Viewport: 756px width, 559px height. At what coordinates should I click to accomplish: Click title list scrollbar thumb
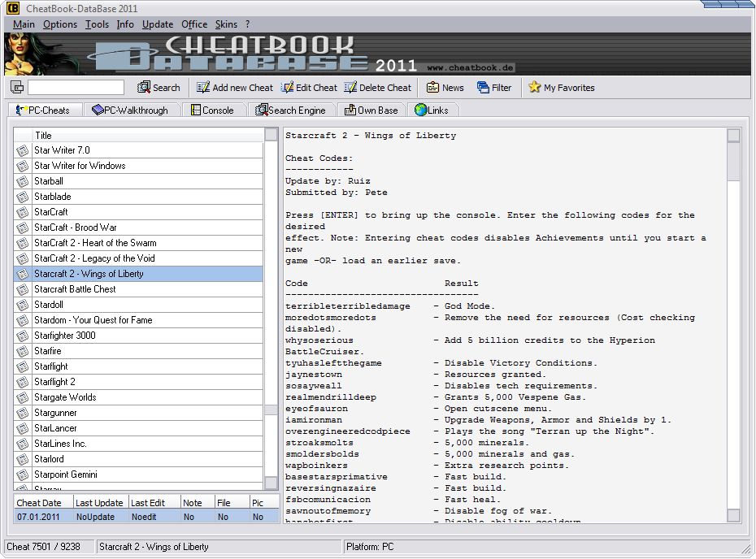coord(271,409)
